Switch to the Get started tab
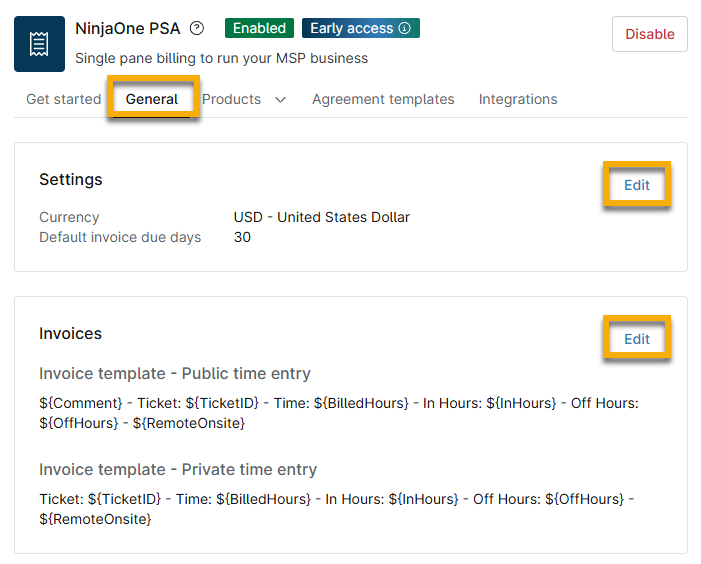The height and width of the screenshot is (564, 701). coord(63,99)
